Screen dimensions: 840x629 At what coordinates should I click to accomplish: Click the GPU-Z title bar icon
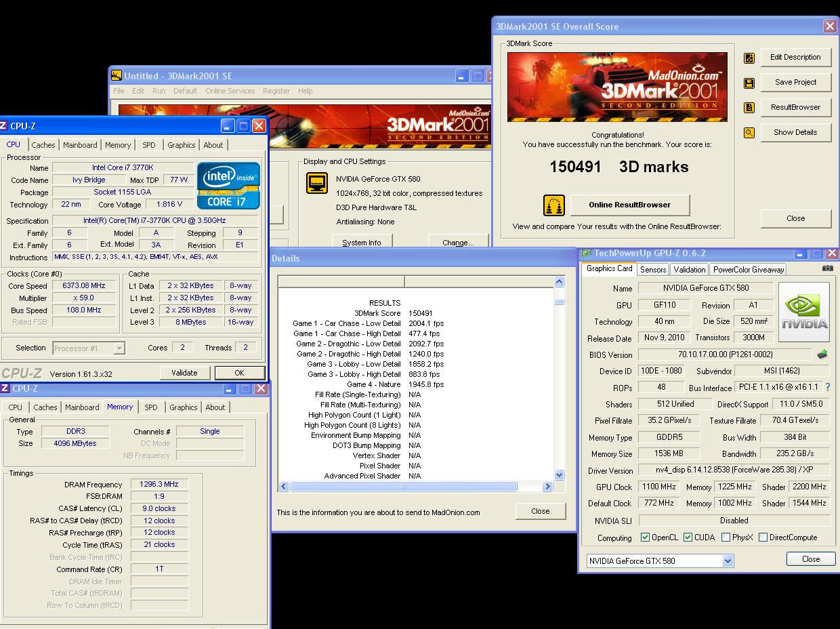click(586, 253)
